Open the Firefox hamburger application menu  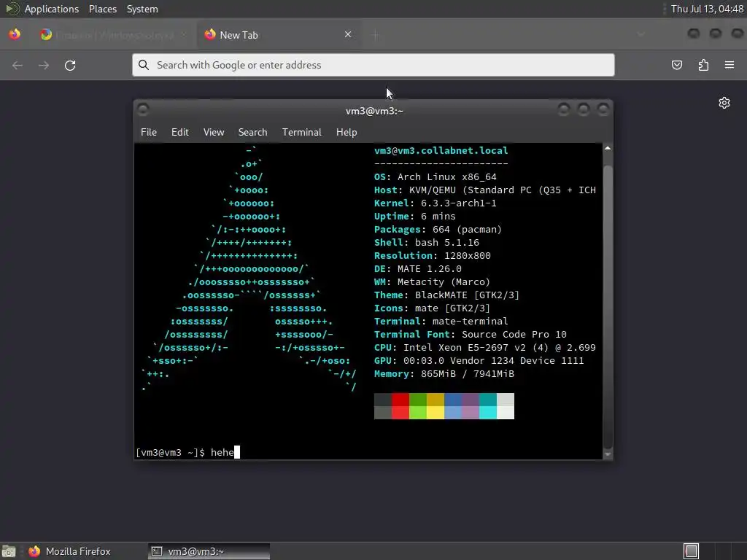(729, 65)
